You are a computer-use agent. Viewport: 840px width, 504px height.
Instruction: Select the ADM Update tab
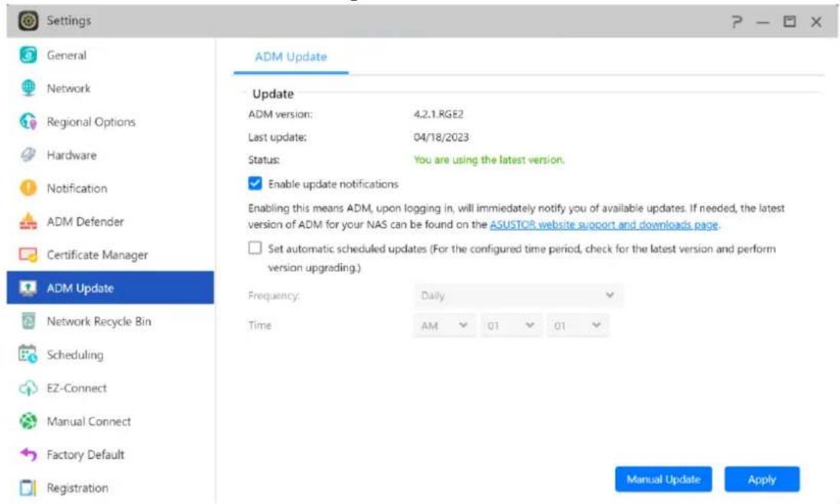pos(291,57)
